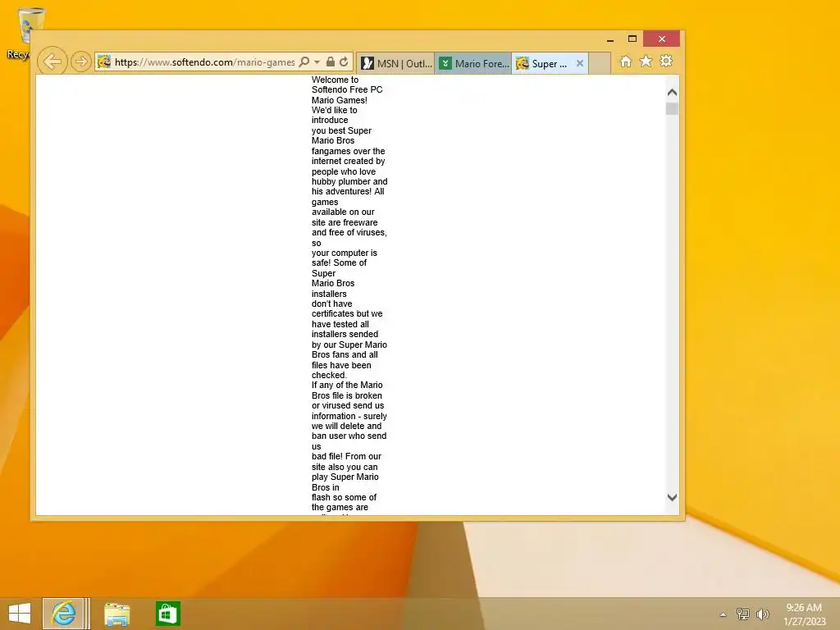The image size is (840, 630).
Task: Go back with the browser Back arrow
Action: click(x=52, y=62)
